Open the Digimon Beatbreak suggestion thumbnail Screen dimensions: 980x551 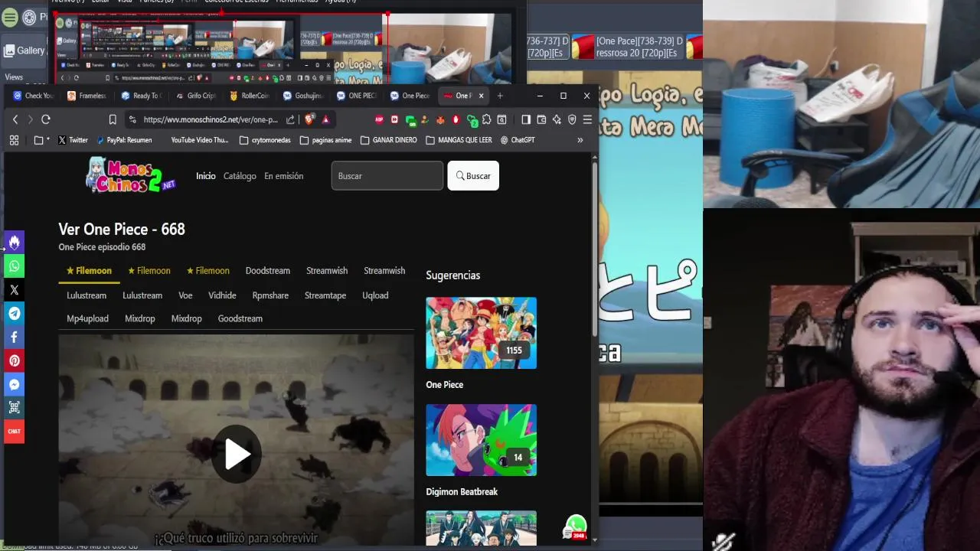coord(481,440)
